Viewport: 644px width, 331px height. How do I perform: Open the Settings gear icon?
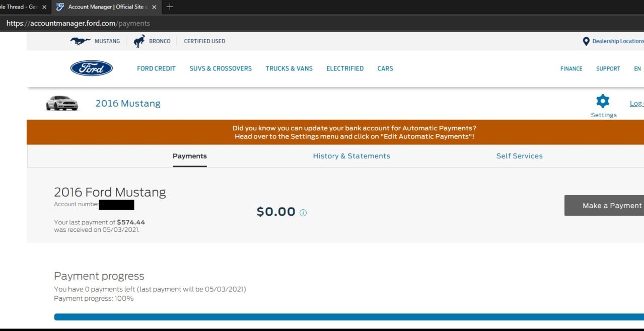pos(603,101)
